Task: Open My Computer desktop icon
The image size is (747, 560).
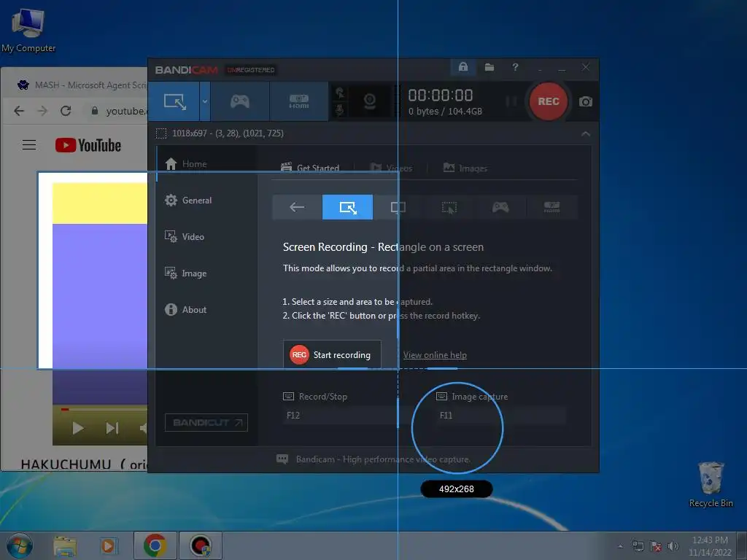Action: pyautogui.click(x=28, y=29)
